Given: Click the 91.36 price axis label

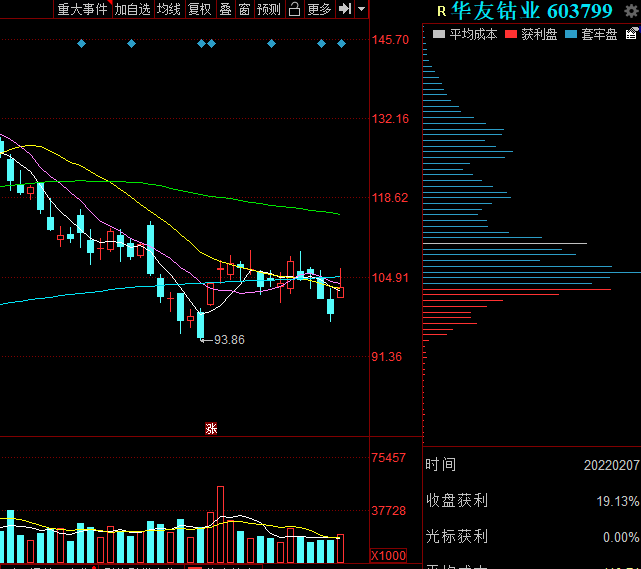Looking at the screenshot, I should (x=387, y=356).
